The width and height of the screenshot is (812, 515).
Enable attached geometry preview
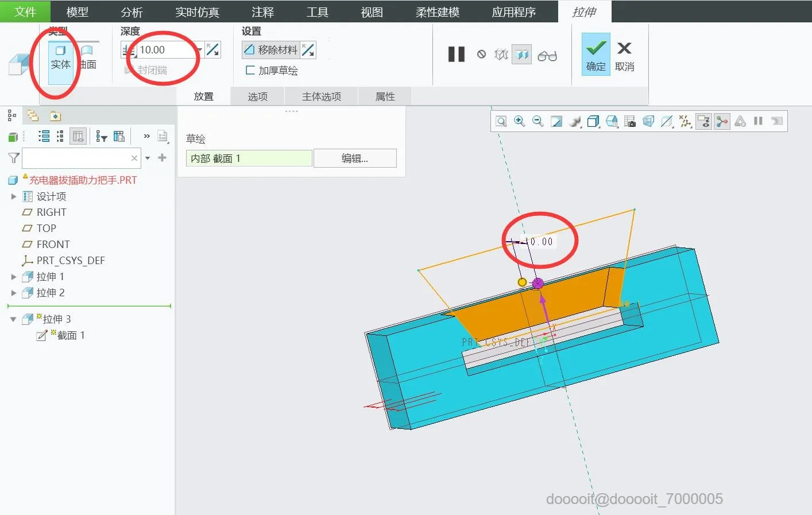[x=521, y=55]
